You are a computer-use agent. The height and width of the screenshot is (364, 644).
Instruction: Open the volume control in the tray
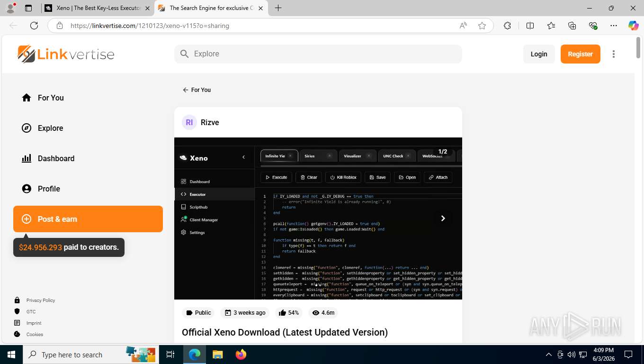[572, 355]
